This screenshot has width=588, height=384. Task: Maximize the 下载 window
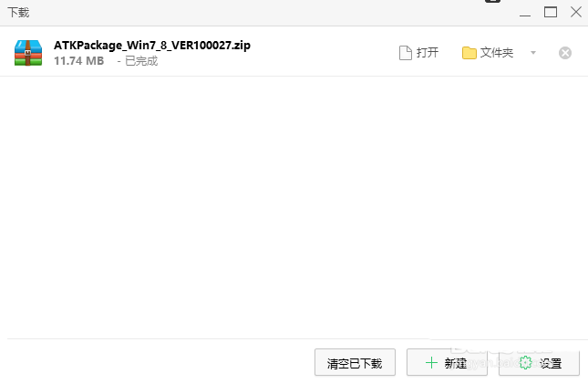tap(551, 13)
